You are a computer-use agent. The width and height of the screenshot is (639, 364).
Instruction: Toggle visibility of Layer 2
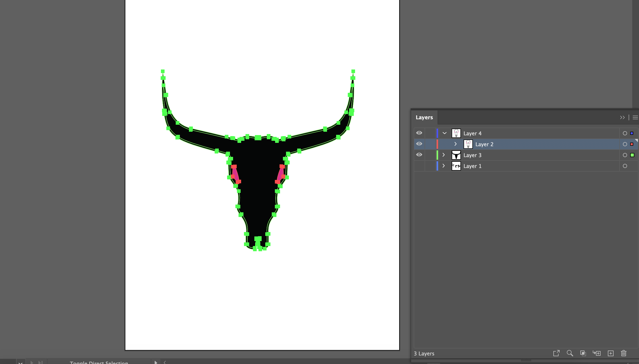click(x=419, y=144)
